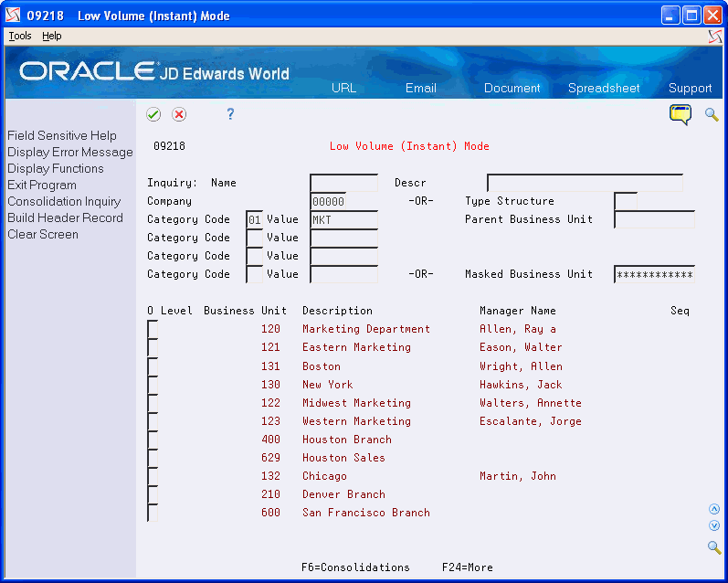Screen dimensions: 728x583
Task: Click the bottom-right magnifier zoom icon
Action: point(714,547)
